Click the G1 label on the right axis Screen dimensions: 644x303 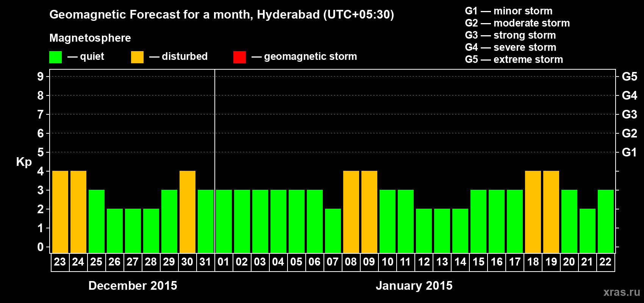pyautogui.click(x=629, y=153)
